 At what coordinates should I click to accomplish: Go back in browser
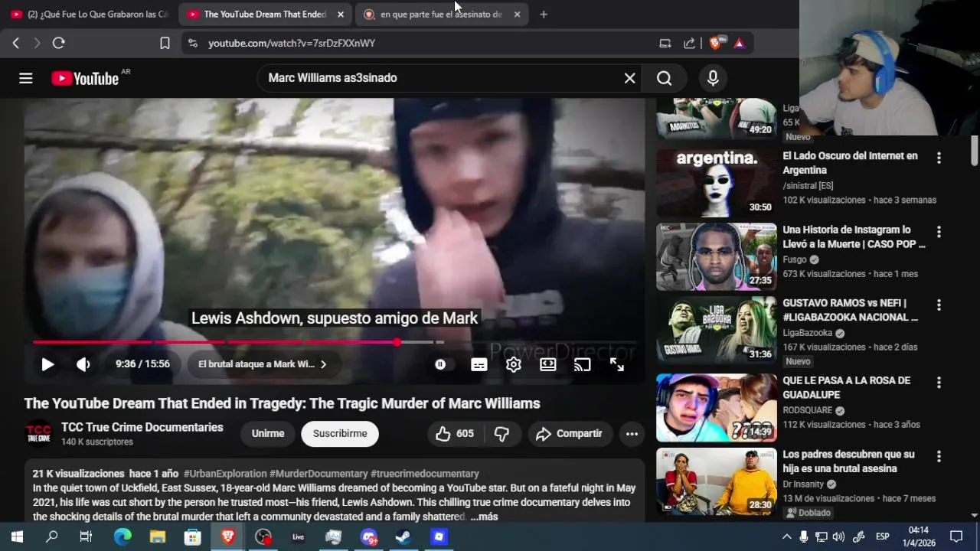click(15, 43)
